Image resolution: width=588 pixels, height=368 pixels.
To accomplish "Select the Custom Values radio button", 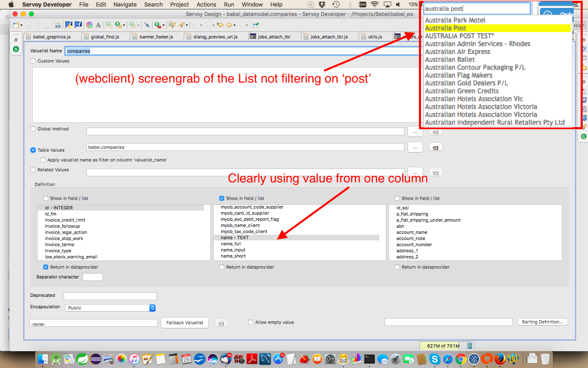I will tap(33, 61).
